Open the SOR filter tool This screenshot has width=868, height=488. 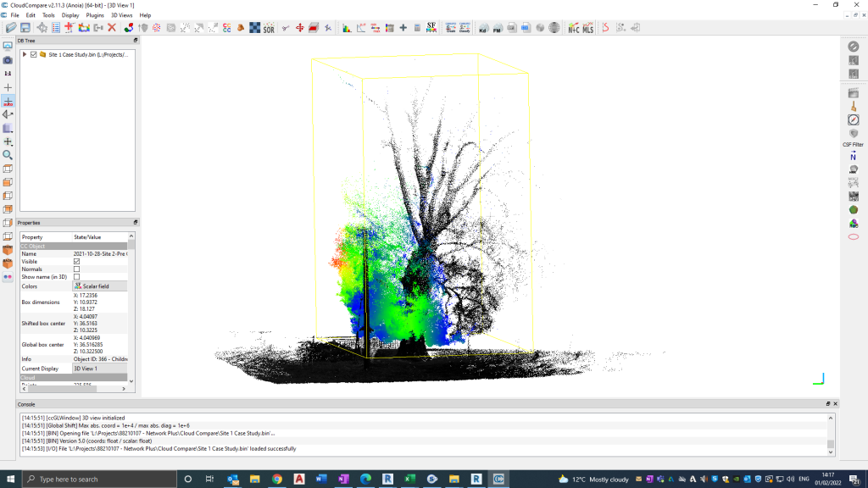tap(269, 28)
